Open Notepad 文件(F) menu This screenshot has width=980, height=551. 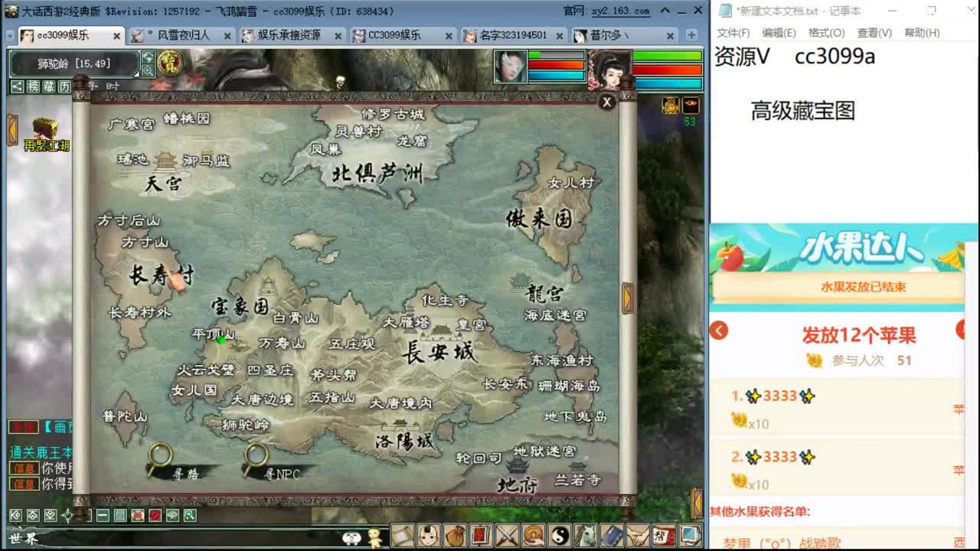pos(733,33)
